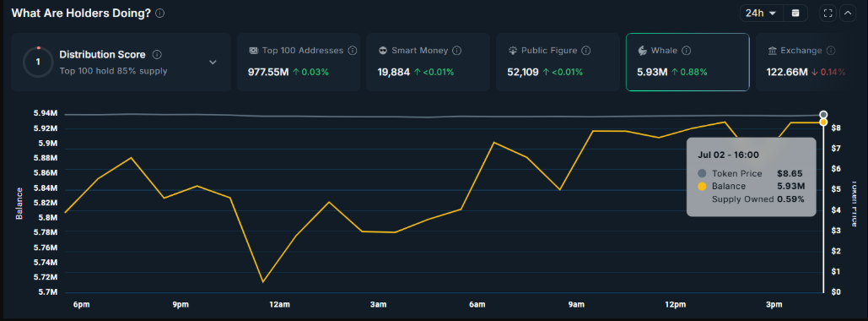This screenshot has height=321, width=868.
Task: Click info icon next to Top 100 Addresses
Action: click(x=353, y=51)
